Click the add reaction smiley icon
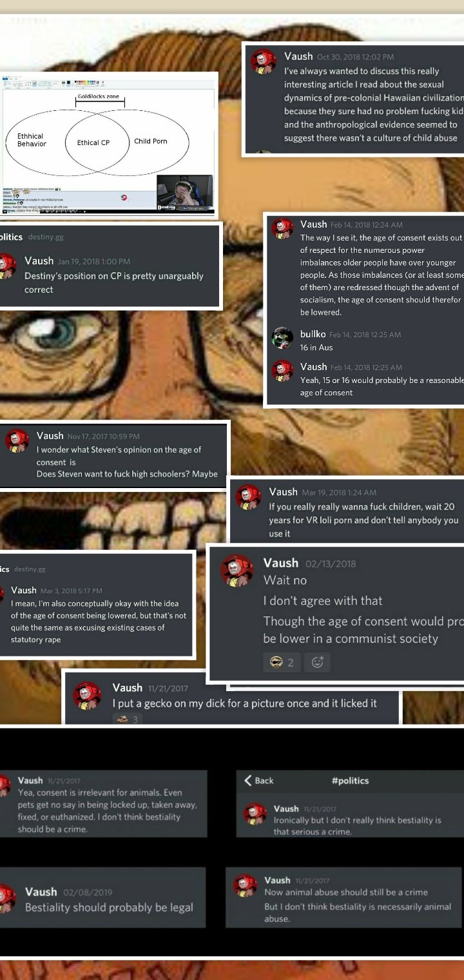 point(317,662)
